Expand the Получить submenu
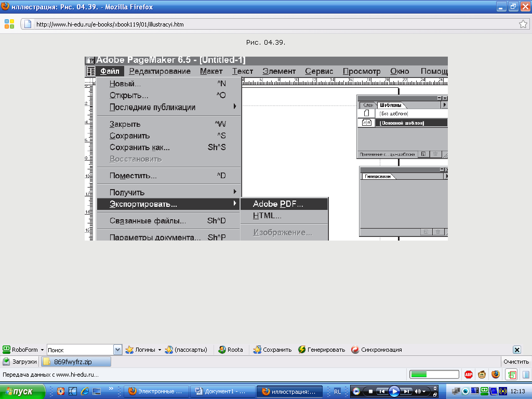Viewport: 532px width, 399px height. click(x=169, y=192)
